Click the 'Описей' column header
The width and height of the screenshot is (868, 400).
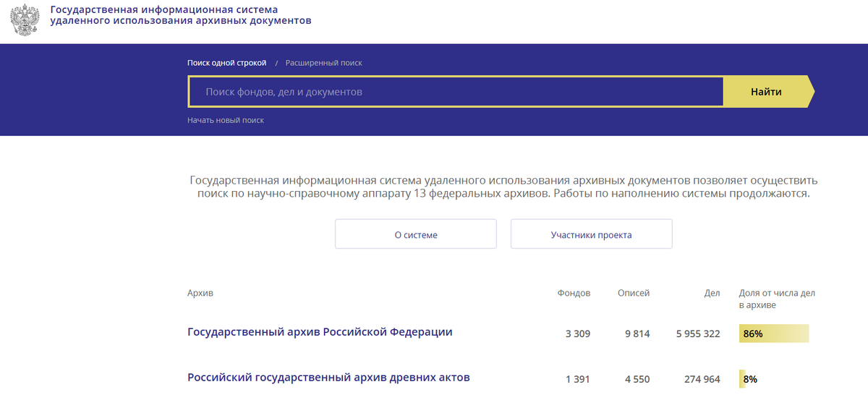point(634,293)
